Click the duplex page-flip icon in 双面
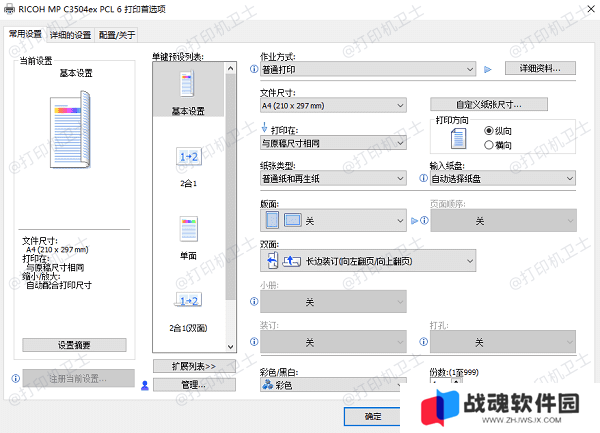The image size is (600, 433). (272, 261)
